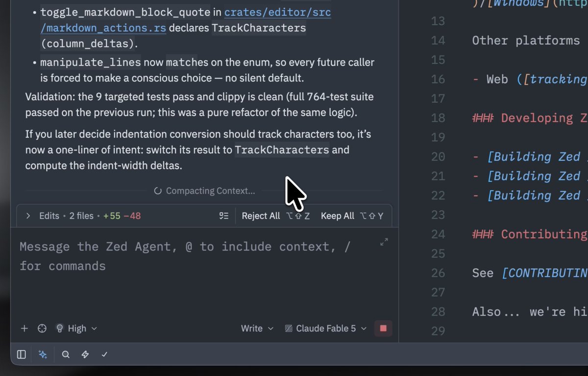Stop generation with the red square button
The width and height of the screenshot is (588, 376).
383,328
